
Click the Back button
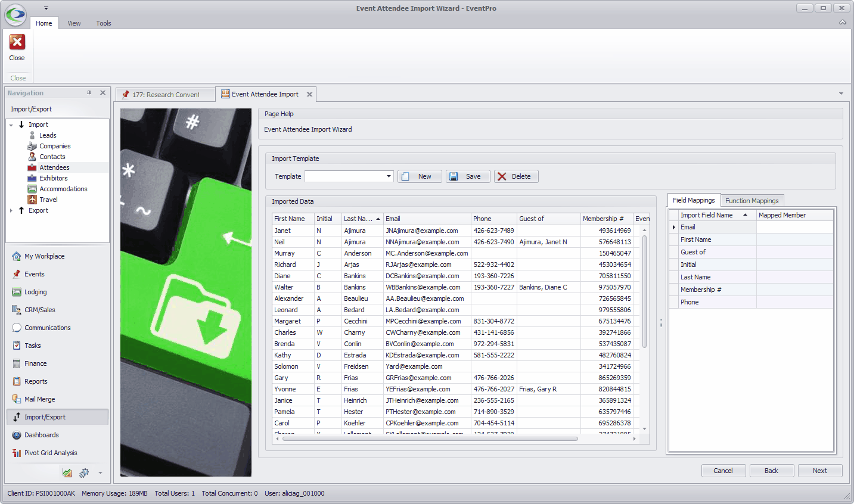(772, 471)
